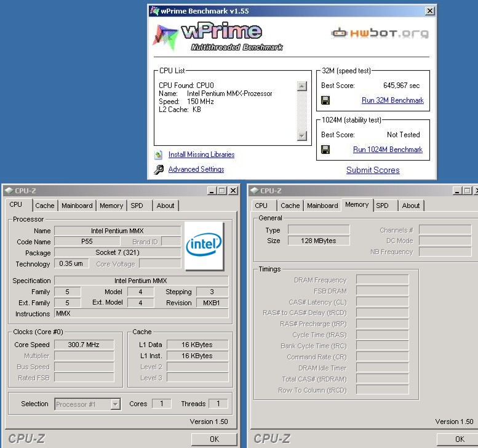This screenshot has width=478, height=448.
Task: Click the empty Memory Type field
Action: point(319,230)
